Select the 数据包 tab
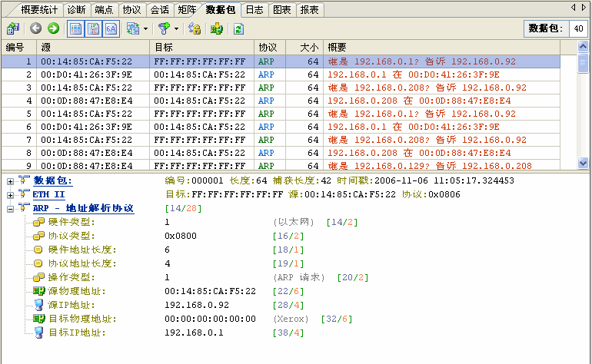Viewport: 592px width, 364px height. coord(221,10)
